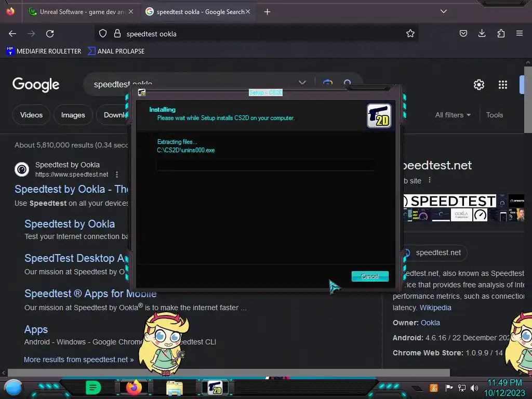
Task: Open the SPEEDTEST logo image thumbnail
Action: tap(449, 201)
